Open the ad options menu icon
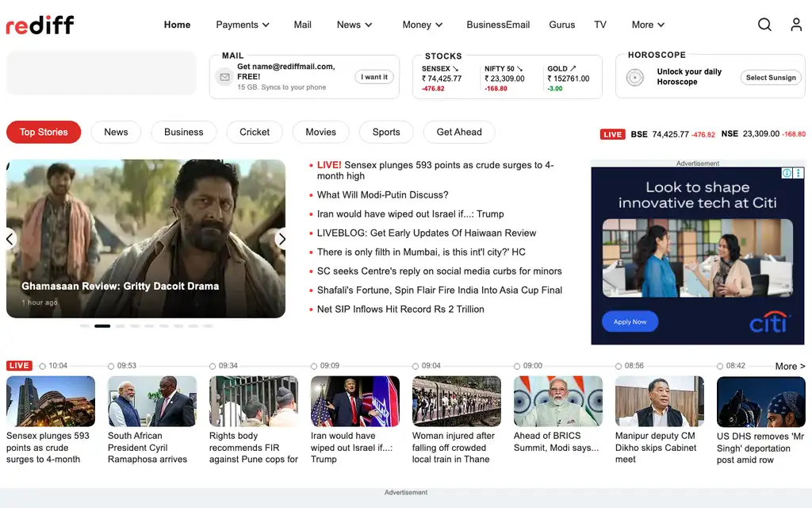The width and height of the screenshot is (812, 508). [798, 173]
